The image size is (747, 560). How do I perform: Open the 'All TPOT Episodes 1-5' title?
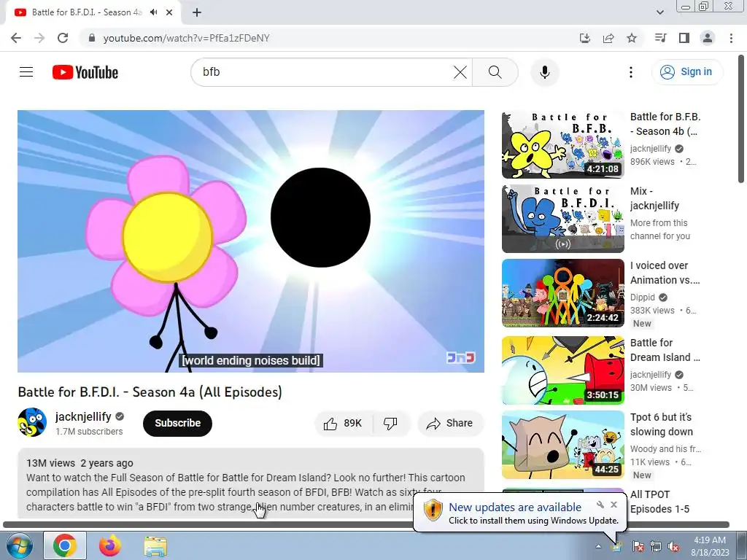(659, 502)
